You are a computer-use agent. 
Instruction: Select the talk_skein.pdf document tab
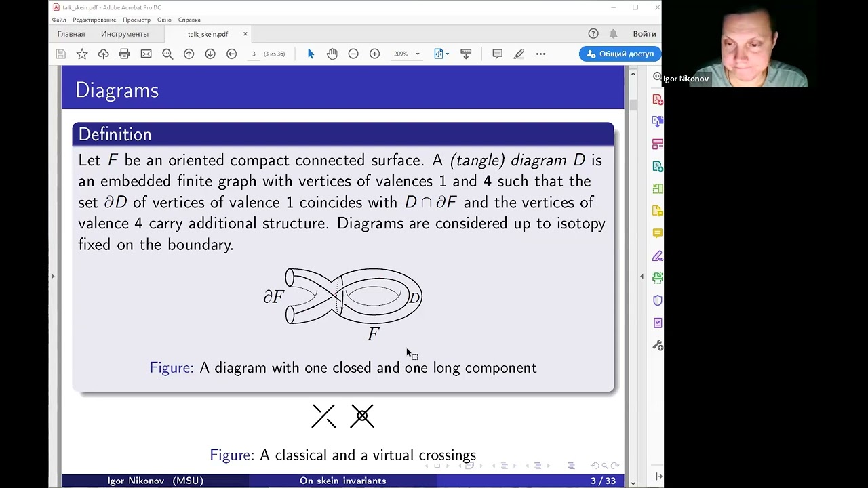208,34
